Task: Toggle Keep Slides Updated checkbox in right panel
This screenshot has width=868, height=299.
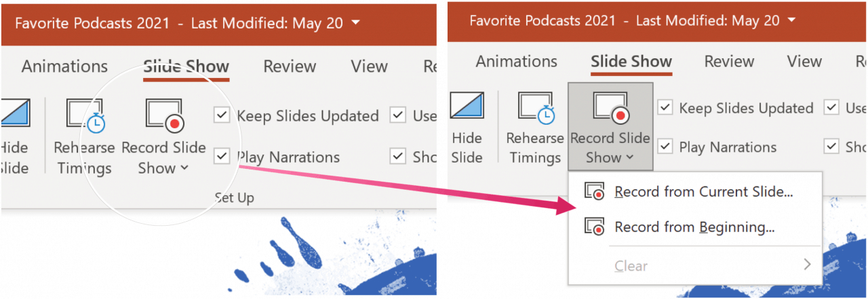Action: pos(665,107)
